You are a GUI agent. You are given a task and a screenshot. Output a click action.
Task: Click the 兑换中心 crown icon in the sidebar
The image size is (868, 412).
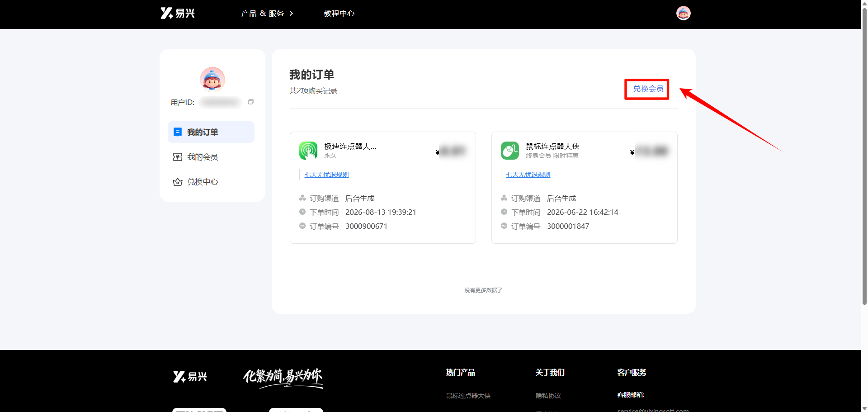click(x=178, y=182)
